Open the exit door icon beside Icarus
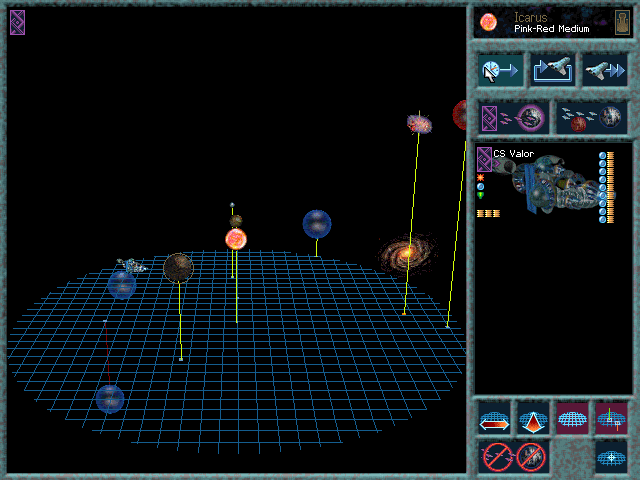Screen dimensions: 640x480 (622, 22)
